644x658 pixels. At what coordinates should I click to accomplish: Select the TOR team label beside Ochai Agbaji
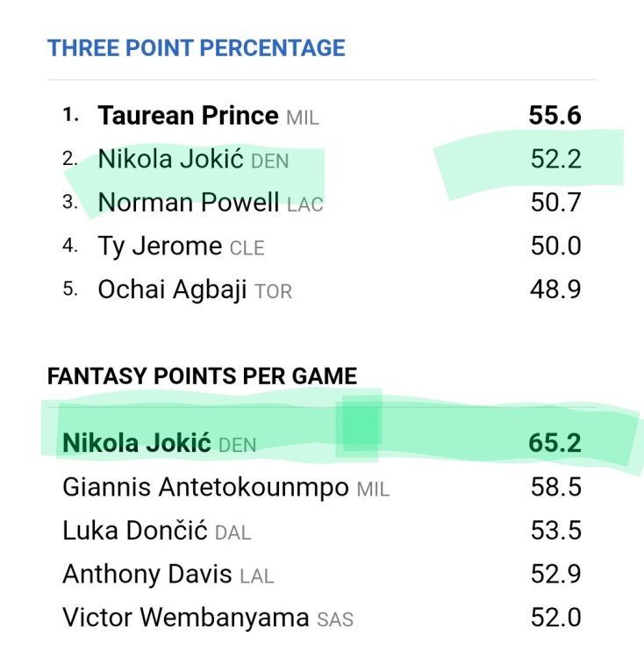coord(273,292)
